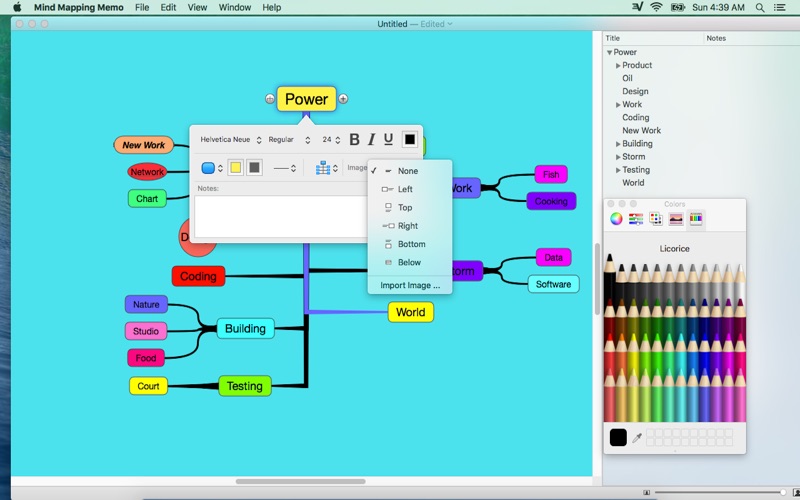Screen dimensions: 800x500
Task: Expand the Testing tree item
Action: tap(618, 170)
